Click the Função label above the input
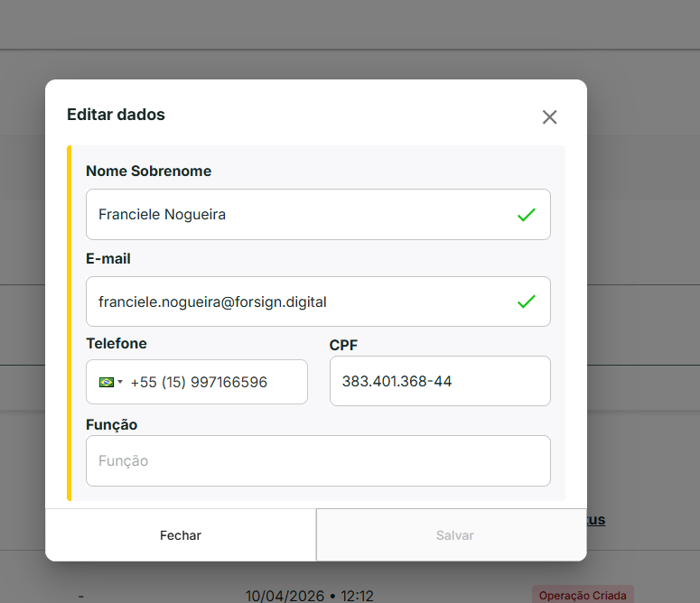700x603 pixels. click(111, 424)
